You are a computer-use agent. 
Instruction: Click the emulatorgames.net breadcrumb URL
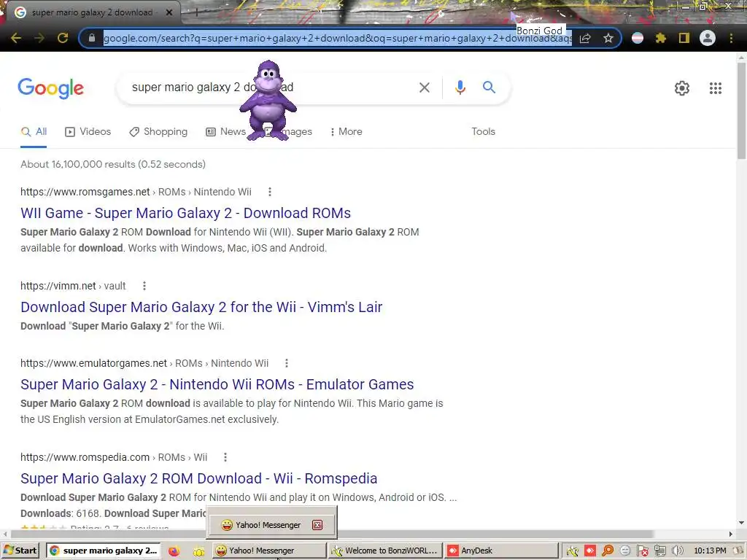[144, 363]
